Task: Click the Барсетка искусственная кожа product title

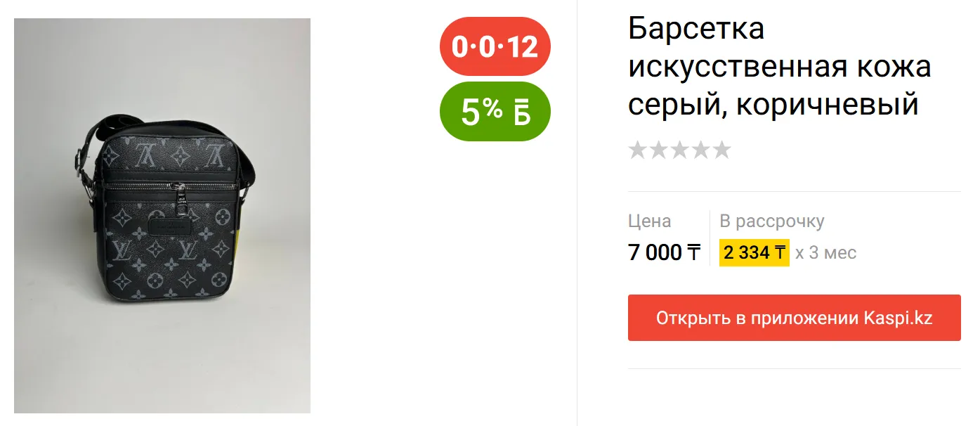Action: (x=780, y=67)
